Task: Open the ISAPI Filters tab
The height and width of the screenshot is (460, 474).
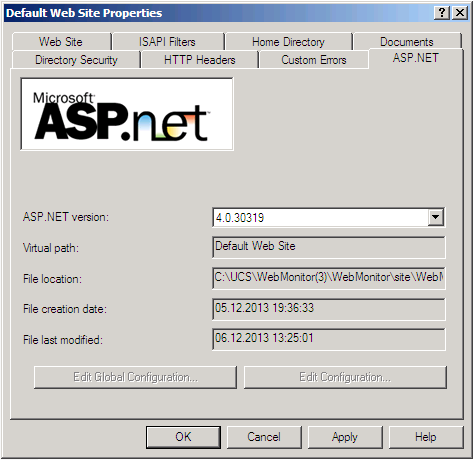Action: tap(167, 42)
